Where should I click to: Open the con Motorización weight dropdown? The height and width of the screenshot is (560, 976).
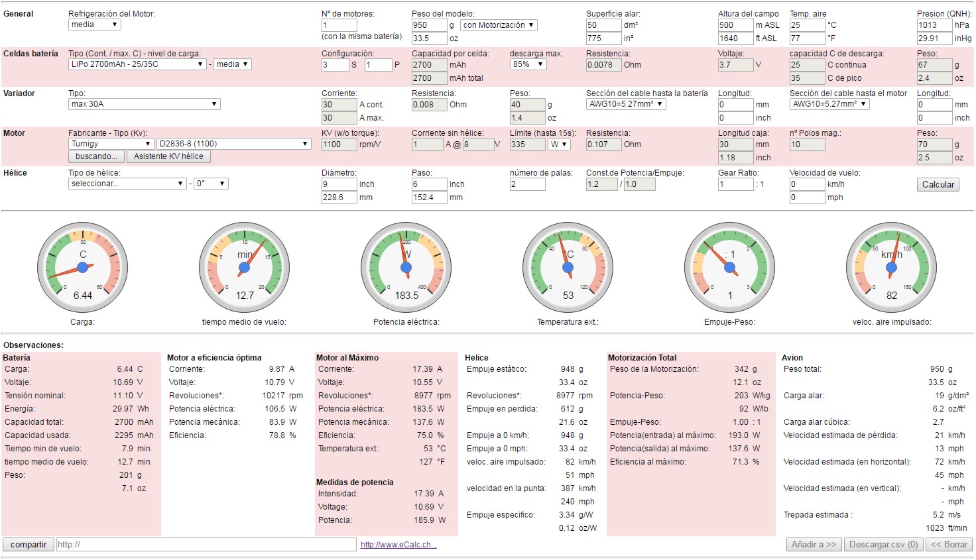(499, 25)
